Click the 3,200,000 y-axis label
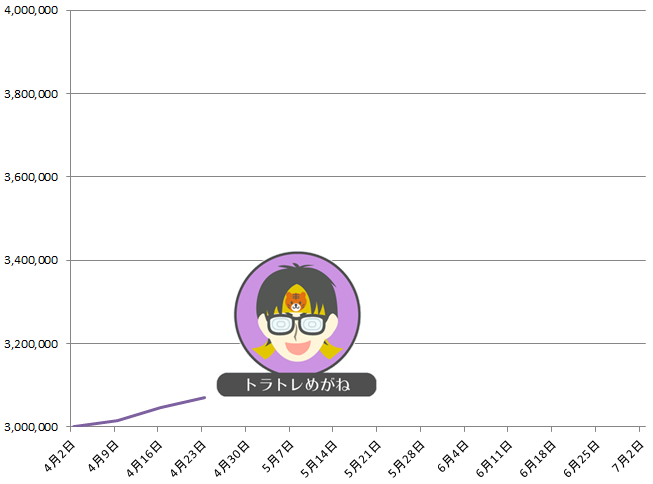 point(31,344)
